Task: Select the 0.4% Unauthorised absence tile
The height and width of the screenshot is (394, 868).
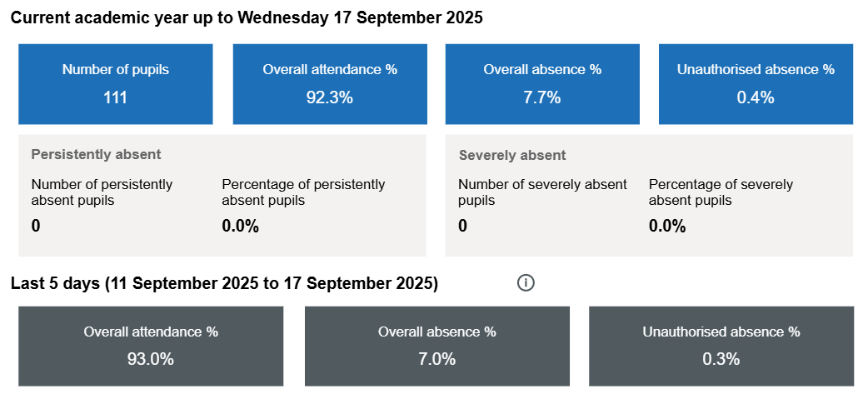Action: 756,83
